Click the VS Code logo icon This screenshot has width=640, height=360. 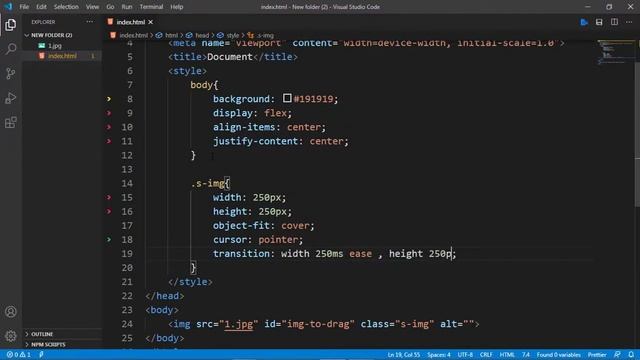click(8, 7)
